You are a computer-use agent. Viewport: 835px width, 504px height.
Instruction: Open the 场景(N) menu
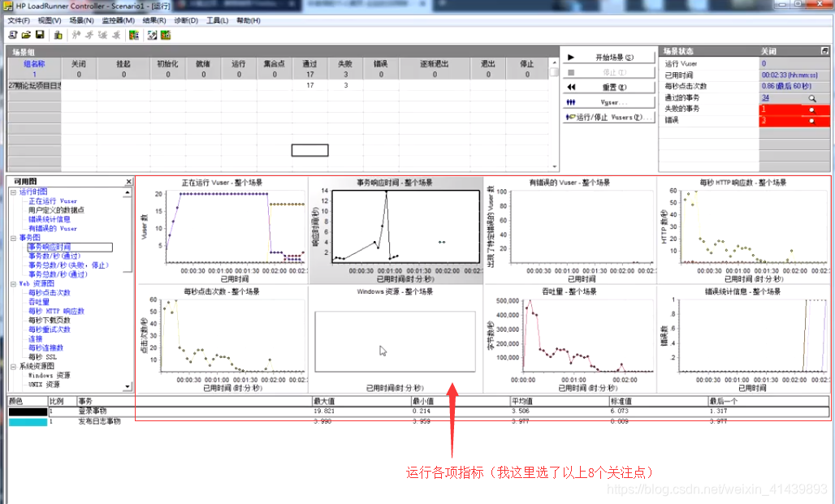pos(81,20)
